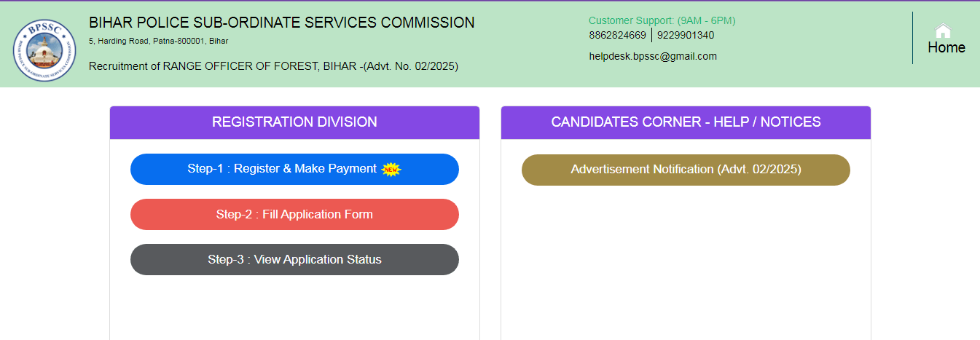Click the yellow NEW badge on Step-1
The height and width of the screenshot is (340, 980).
click(392, 170)
